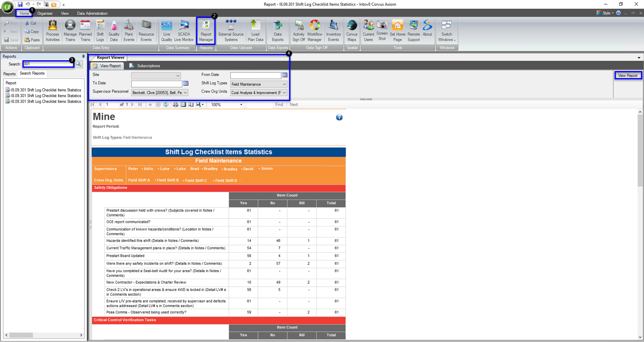Image resolution: width=644 pixels, height=342 pixels.
Task: Open Plant Events
Action: click(x=129, y=31)
